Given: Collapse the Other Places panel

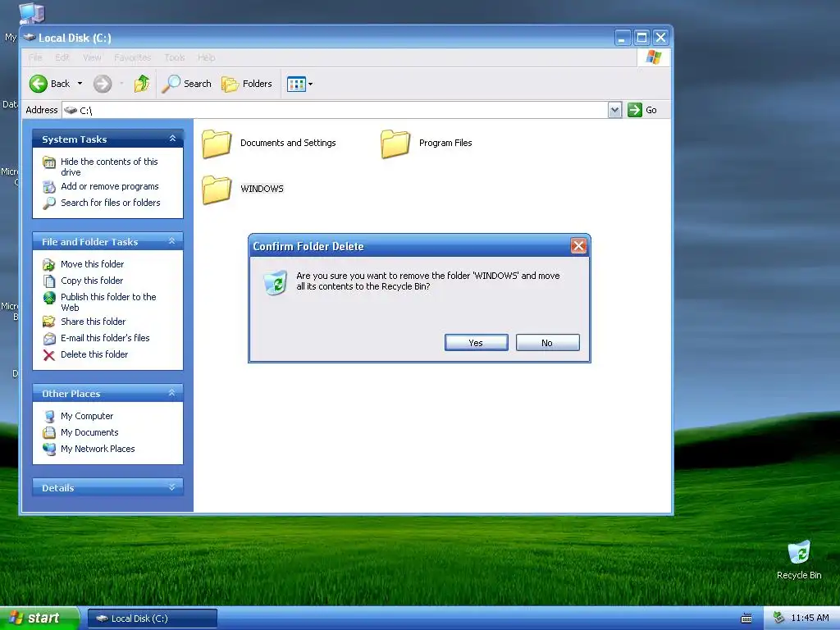Looking at the screenshot, I should click(172, 393).
